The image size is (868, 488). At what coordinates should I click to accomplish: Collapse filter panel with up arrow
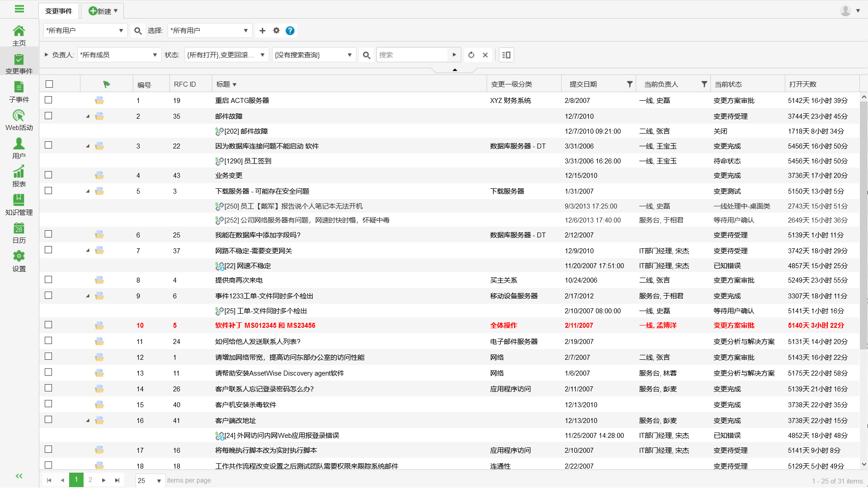pyautogui.click(x=455, y=70)
